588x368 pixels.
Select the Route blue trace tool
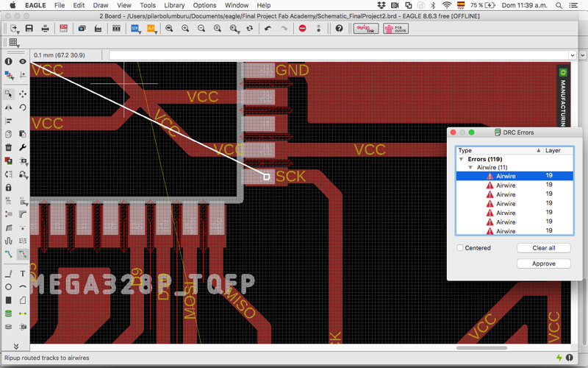coord(8,254)
